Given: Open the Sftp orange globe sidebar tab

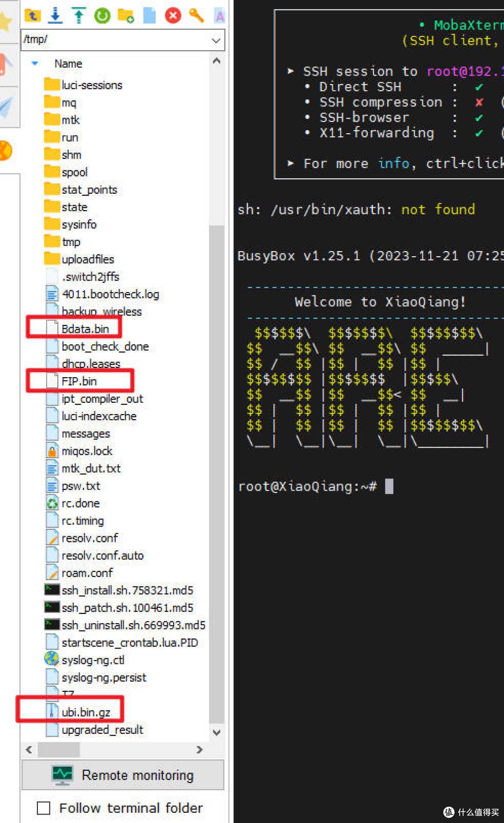Looking at the screenshot, I should [x=6, y=151].
